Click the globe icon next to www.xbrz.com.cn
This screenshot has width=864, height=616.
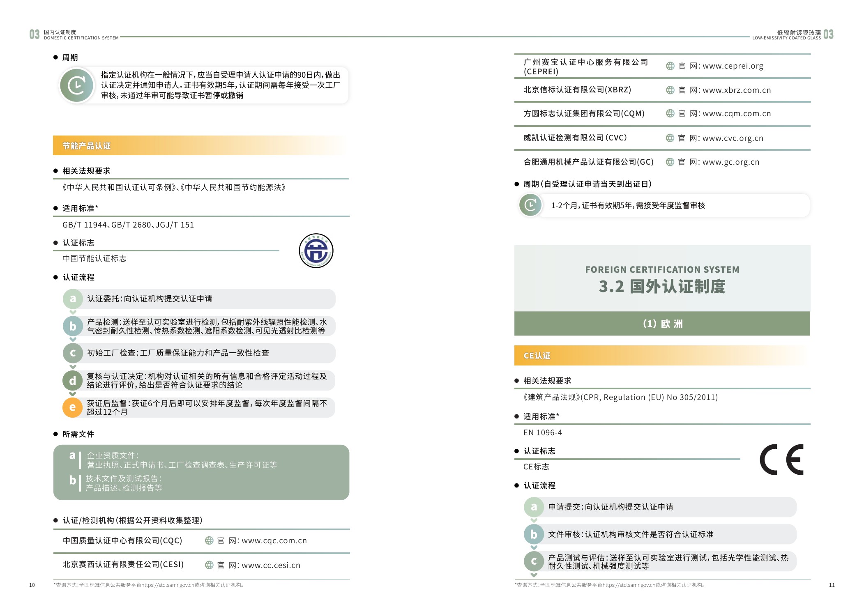coord(670,90)
